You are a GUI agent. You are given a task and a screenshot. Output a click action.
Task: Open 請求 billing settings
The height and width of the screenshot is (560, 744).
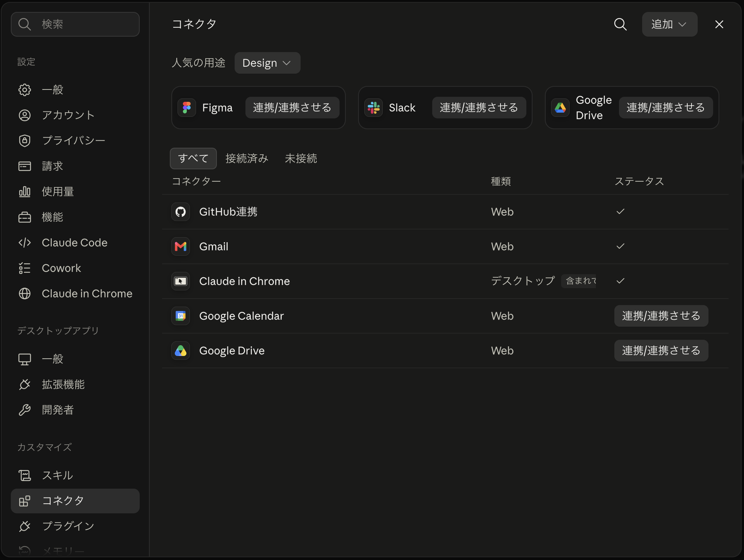[x=75, y=166]
